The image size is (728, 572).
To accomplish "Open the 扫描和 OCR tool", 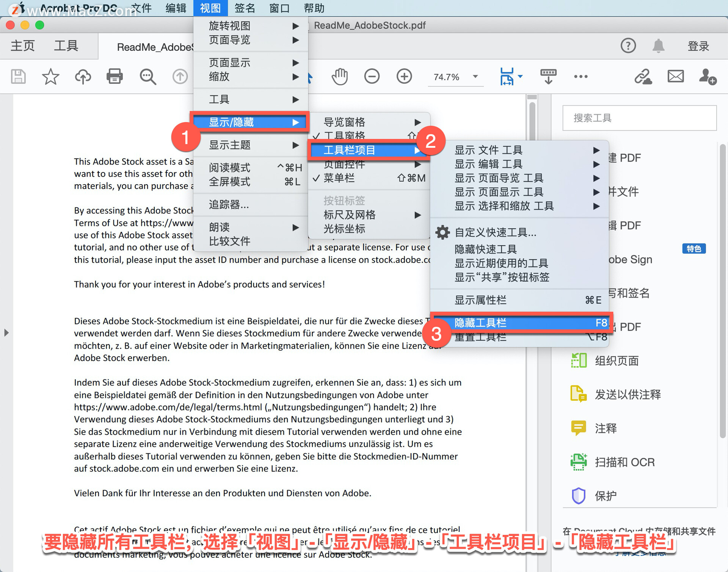I will pyautogui.click(x=613, y=462).
